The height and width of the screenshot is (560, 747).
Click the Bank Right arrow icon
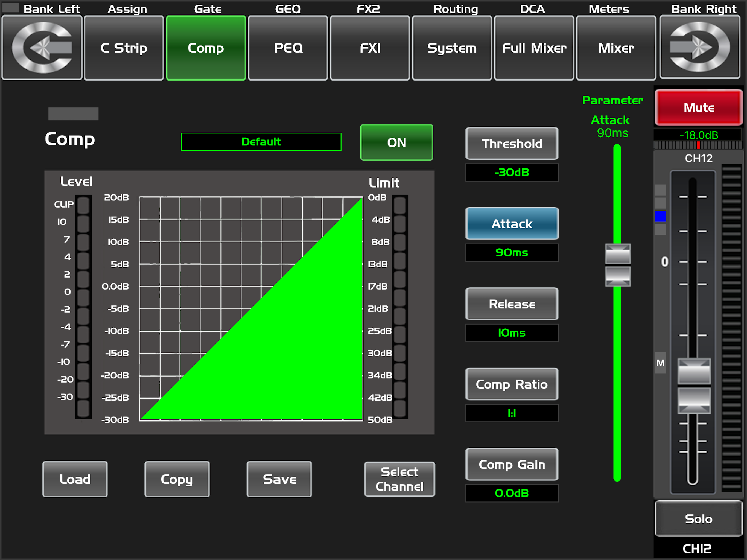tap(700, 47)
